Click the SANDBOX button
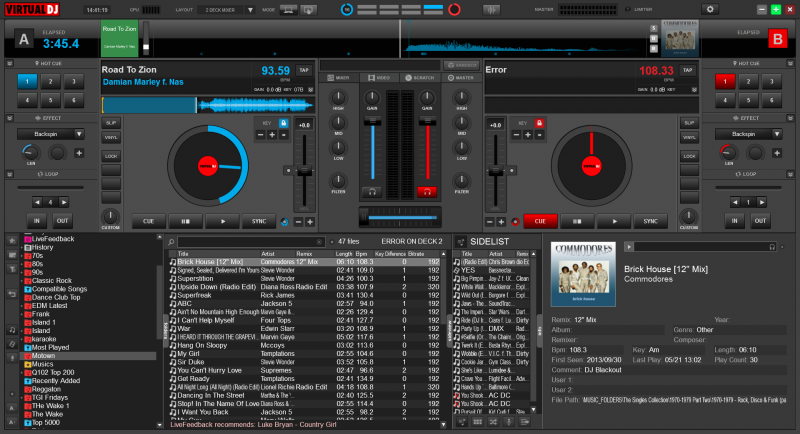 pyautogui.click(x=462, y=65)
